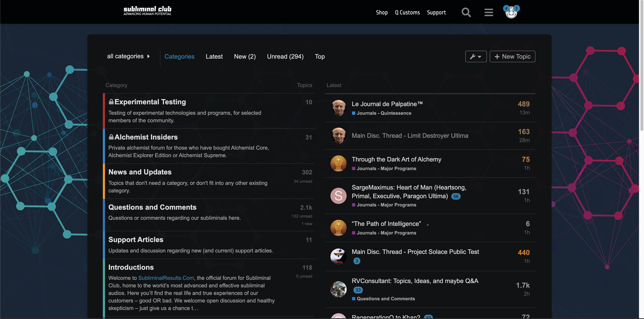Switch to the Top tab
This screenshot has height=319, width=644.
point(320,56)
